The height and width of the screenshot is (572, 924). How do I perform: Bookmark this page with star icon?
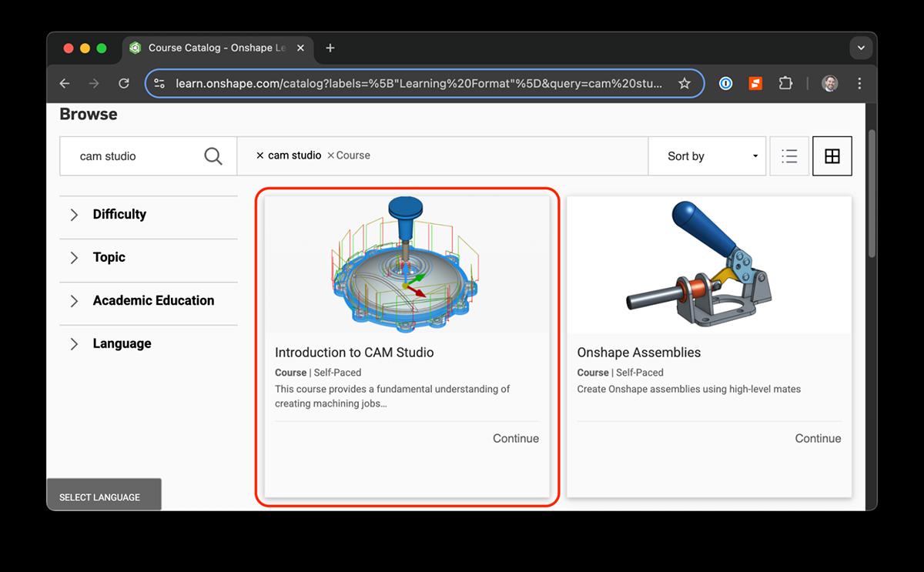click(684, 83)
